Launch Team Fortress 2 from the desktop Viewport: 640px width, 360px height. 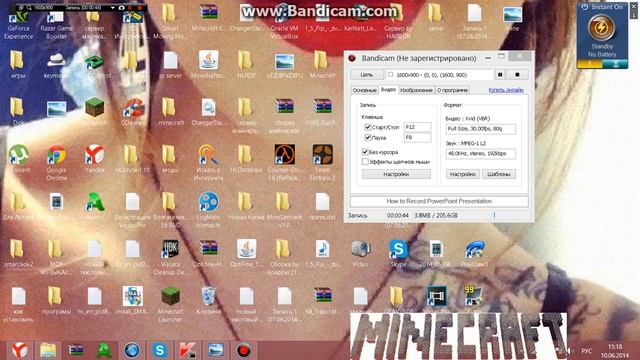[322, 162]
